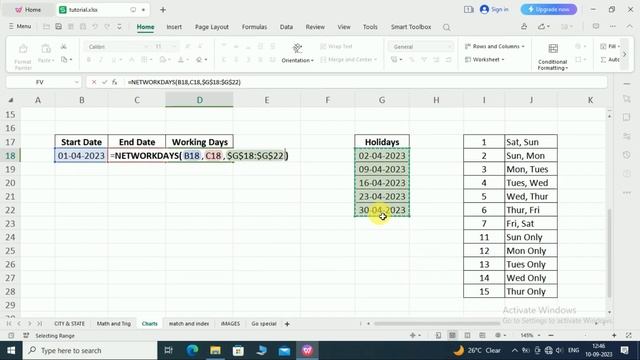Image resolution: width=640 pixels, height=360 pixels.
Task: Confirm the formula with the checkmark icon
Action: (x=104, y=82)
